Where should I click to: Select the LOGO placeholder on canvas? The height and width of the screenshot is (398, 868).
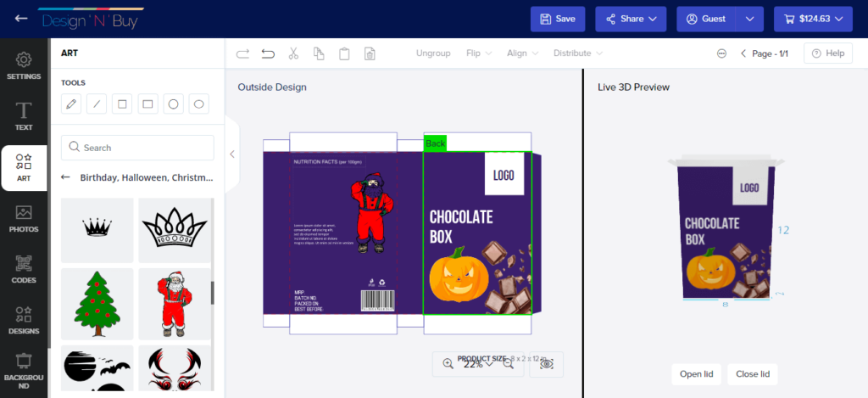(x=504, y=175)
